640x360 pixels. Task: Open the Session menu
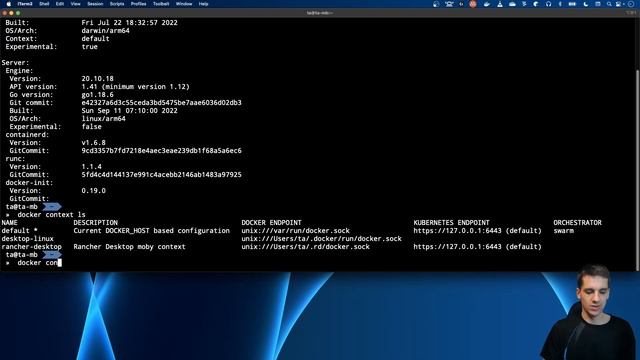pyautogui.click(x=95, y=4)
